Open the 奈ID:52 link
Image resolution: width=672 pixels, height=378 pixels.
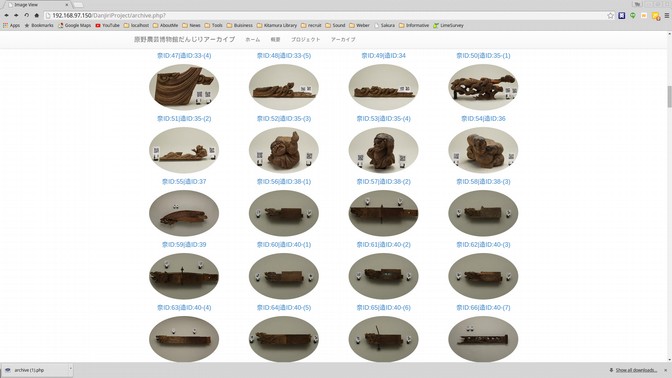pyautogui.click(x=284, y=119)
